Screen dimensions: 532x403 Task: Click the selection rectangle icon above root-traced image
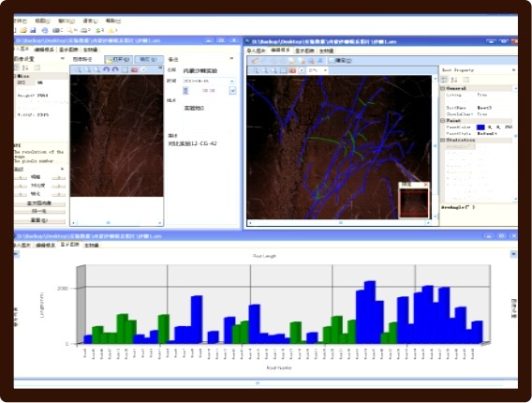click(x=283, y=70)
